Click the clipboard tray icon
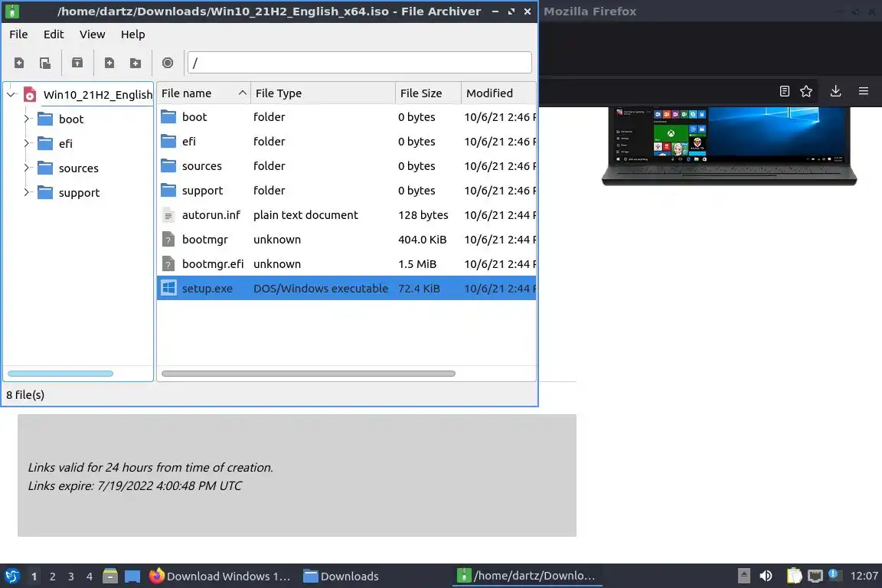Viewport: 882px width, 588px height. pyautogui.click(x=794, y=576)
